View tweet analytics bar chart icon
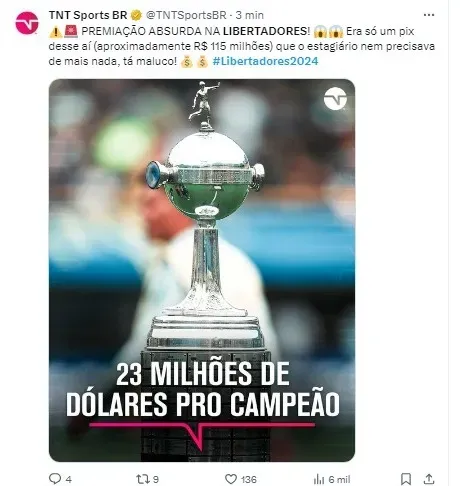 tap(319, 479)
